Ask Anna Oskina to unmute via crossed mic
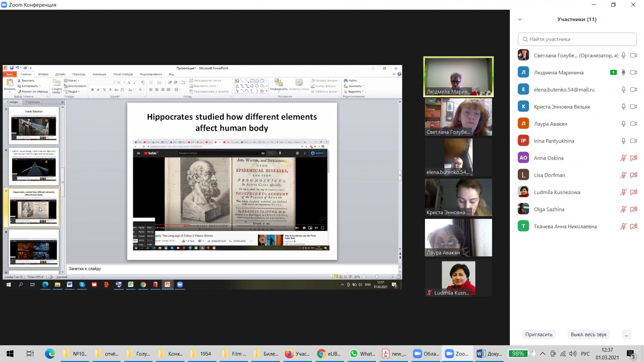 click(x=623, y=158)
